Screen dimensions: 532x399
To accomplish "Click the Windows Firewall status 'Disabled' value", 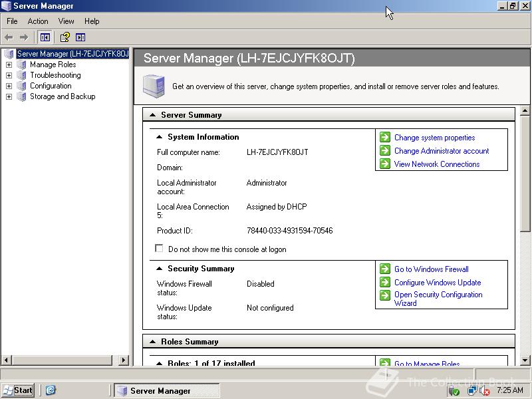I will pos(260,284).
